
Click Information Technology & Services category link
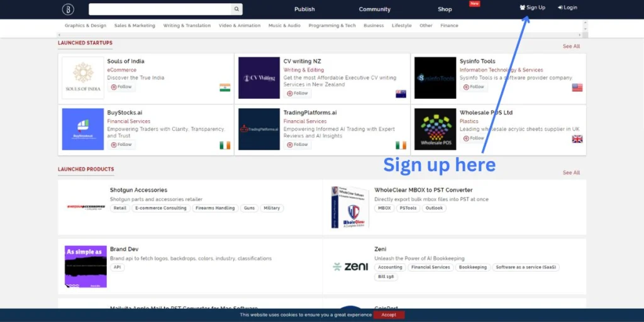501,70
